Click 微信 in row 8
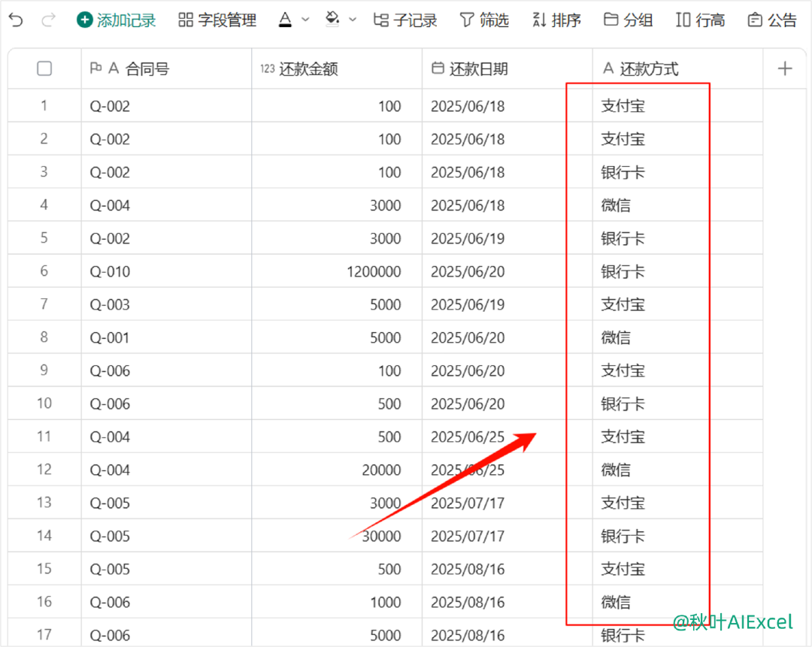 pyautogui.click(x=677, y=337)
